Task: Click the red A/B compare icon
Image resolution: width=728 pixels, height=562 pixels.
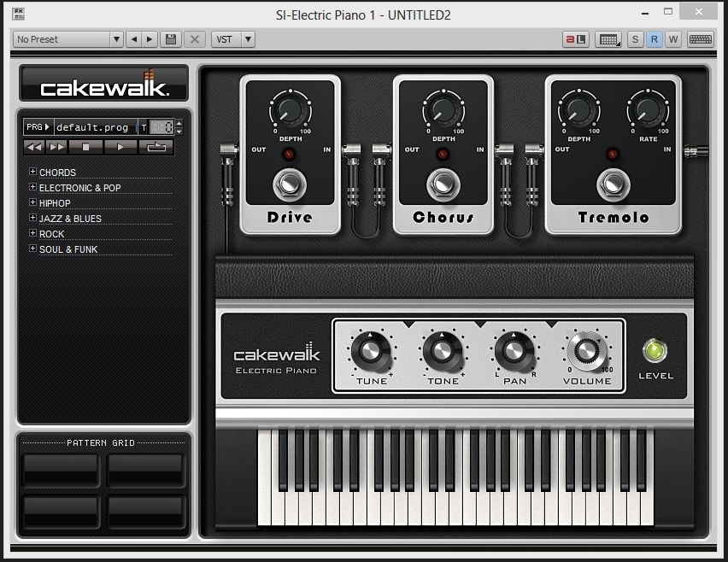Action: tap(576, 39)
